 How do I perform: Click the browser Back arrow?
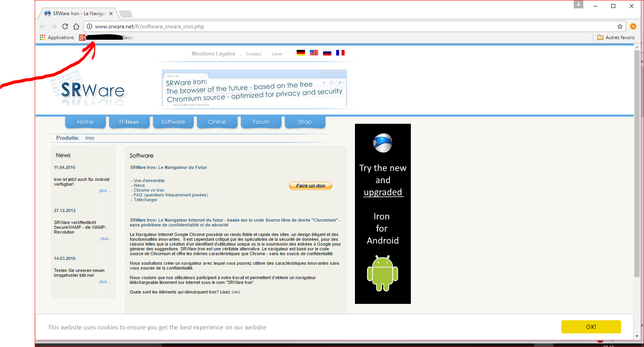(x=43, y=26)
